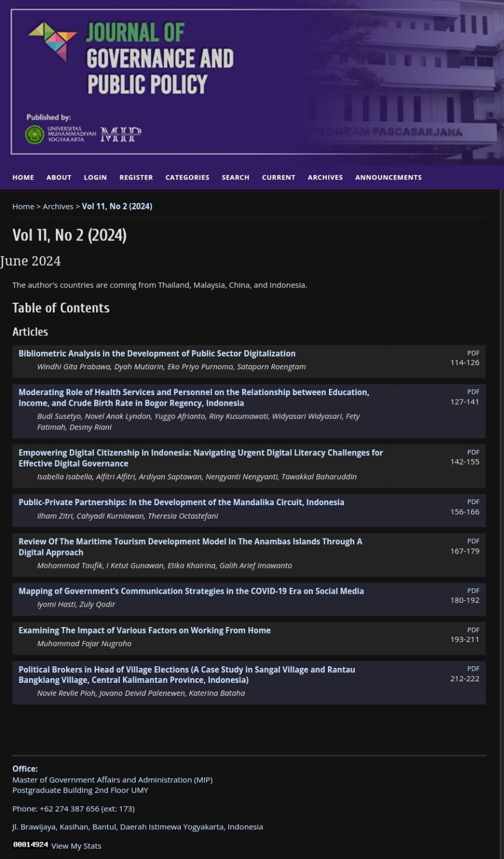Click the page range '114-126'
The height and width of the screenshot is (859, 504).
pyautogui.click(x=465, y=362)
